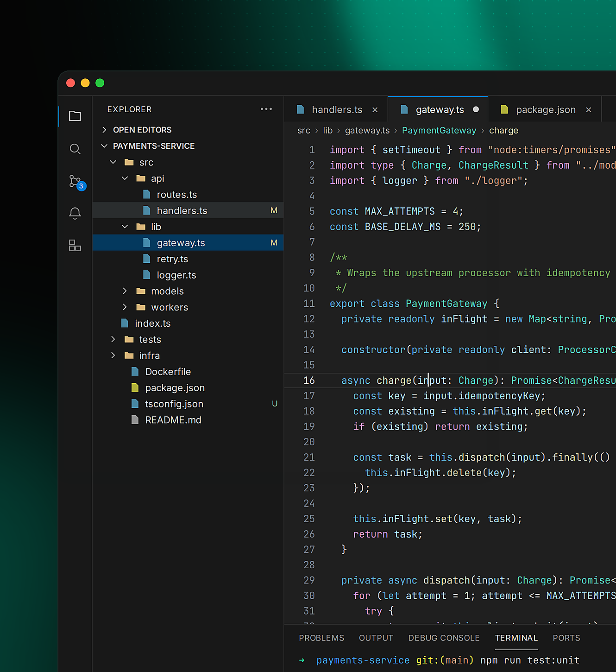Click file icon beside retry.ts
The width and height of the screenshot is (616, 672).
(x=147, y=259)
